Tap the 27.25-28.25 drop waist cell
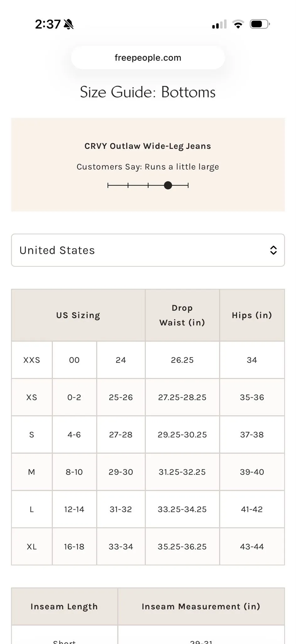This screenshot has width=296, height=644. [182, 397]
